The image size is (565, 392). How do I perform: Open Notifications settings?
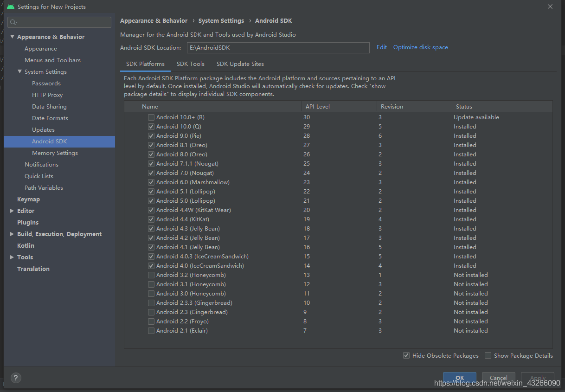(x=41, y=165)
